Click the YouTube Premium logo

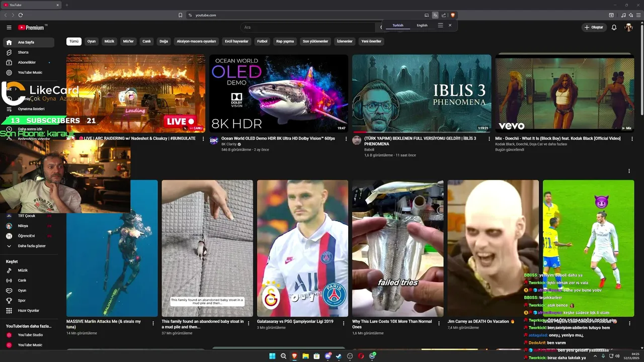point(32,28)
